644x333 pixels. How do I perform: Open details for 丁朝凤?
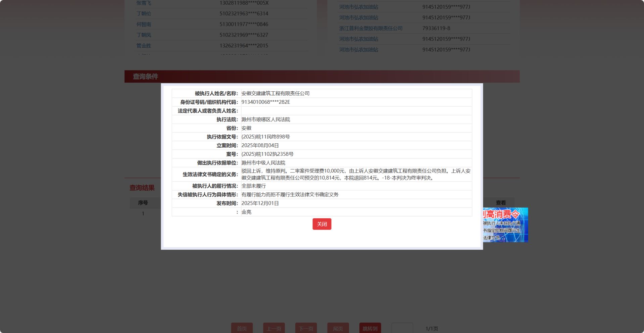pyautogui.click(x=144, y=35)
